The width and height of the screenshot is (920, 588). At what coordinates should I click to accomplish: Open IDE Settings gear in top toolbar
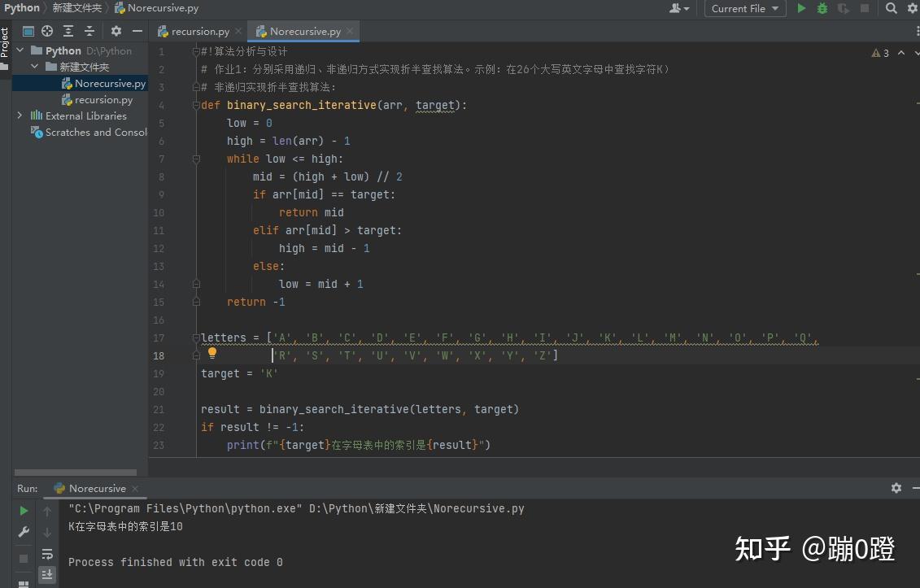tap(913, 8)
